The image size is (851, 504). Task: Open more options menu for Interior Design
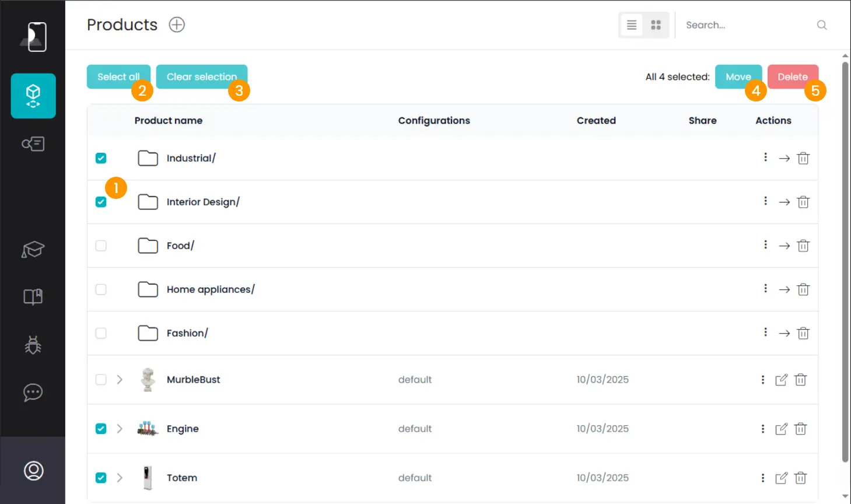pos(765,201)
